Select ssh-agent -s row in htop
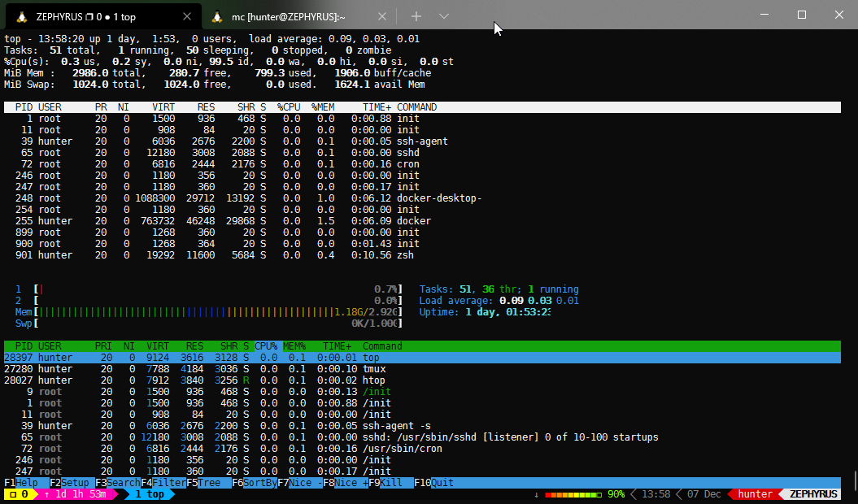 click(x=422, y=426)
